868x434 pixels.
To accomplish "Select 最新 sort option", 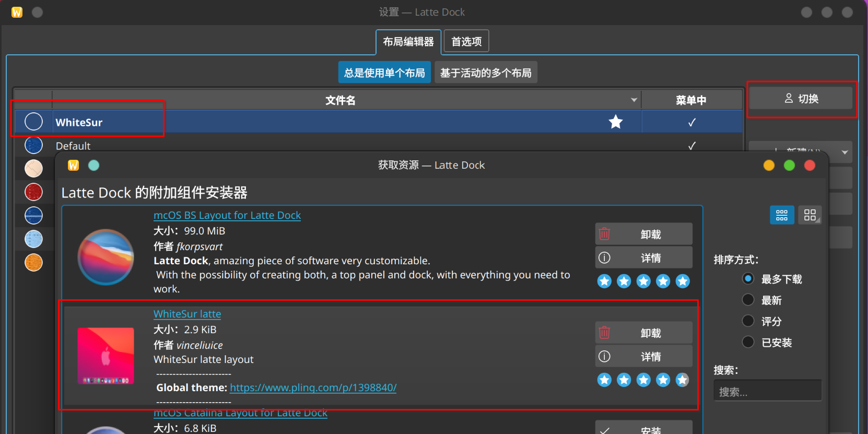I will (762, 300).
